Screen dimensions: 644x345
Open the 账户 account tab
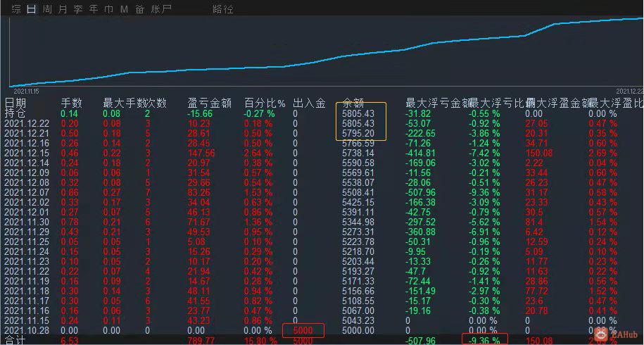tap(161, 9)
